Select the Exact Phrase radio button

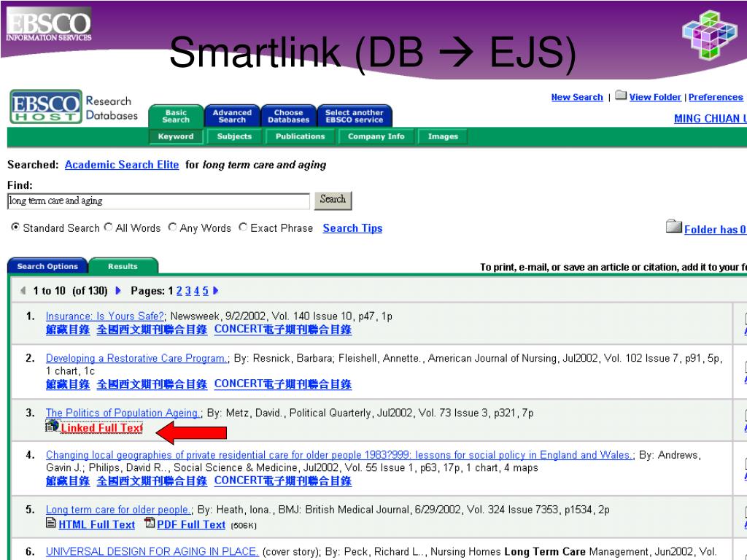243,227
